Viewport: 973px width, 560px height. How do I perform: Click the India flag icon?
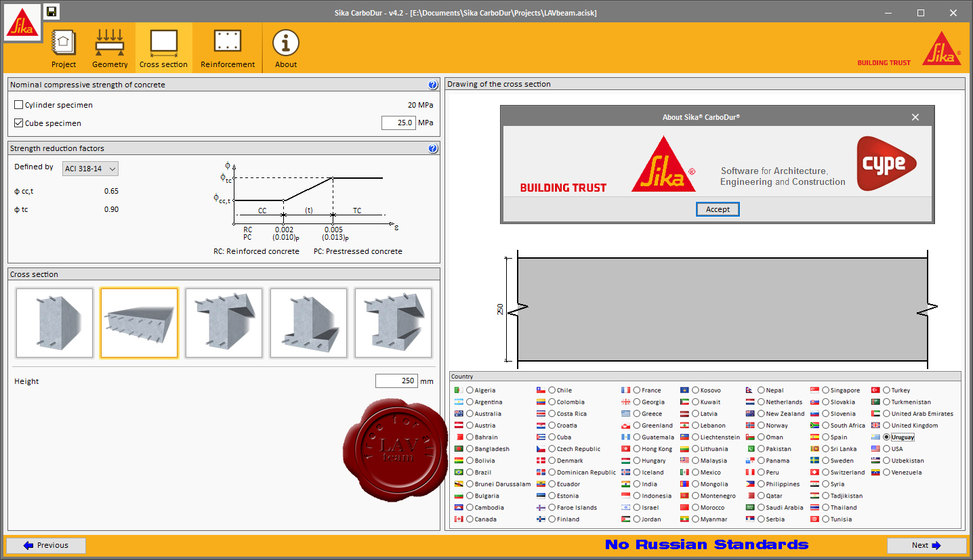(625, 483)
